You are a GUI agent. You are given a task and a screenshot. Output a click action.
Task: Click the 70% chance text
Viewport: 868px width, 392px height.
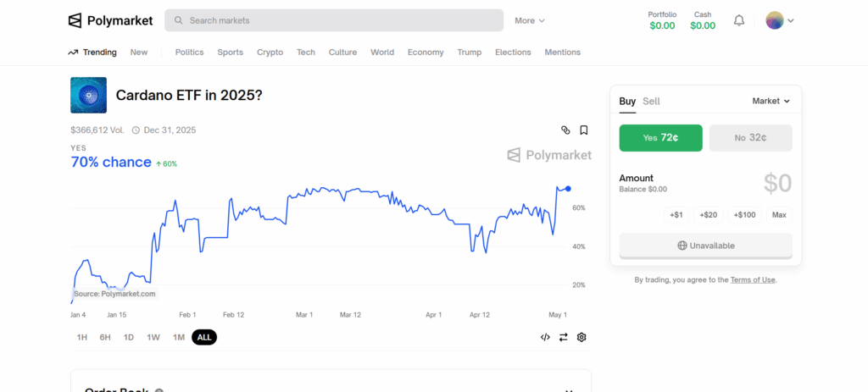(x=111, y=162)
